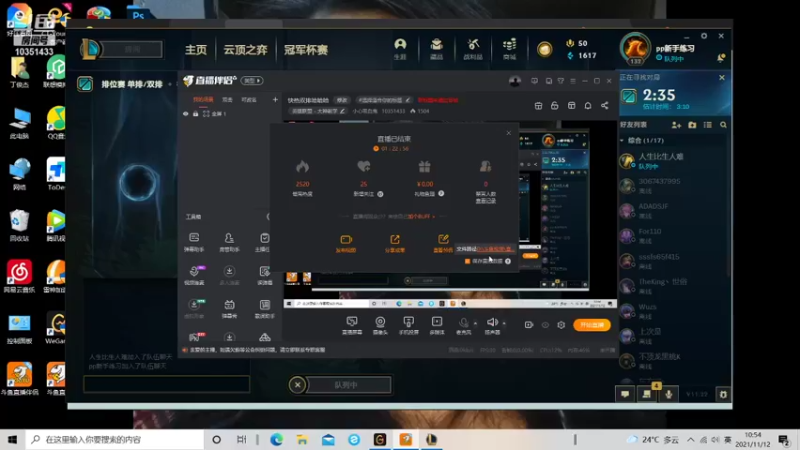The width and height of the screenshot is (800, 450).
Task: Collapse the 综合 (1/17) friend group
Action: (x=622, y=140)
